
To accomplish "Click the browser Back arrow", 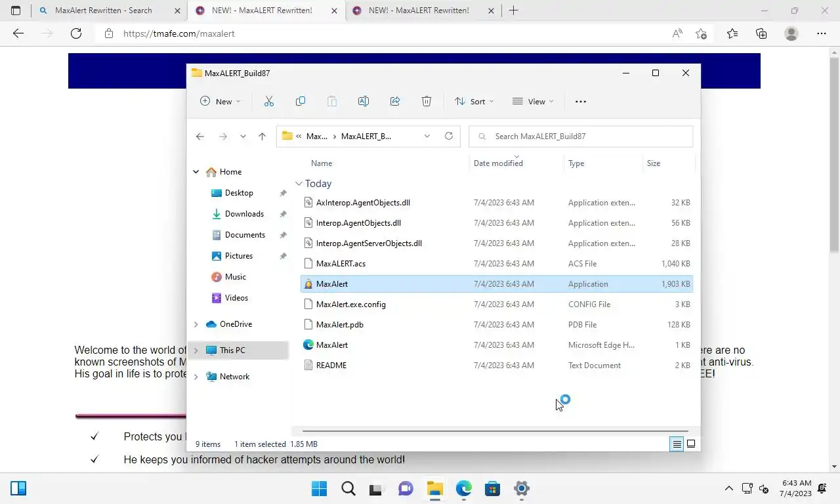I will 18,33.
